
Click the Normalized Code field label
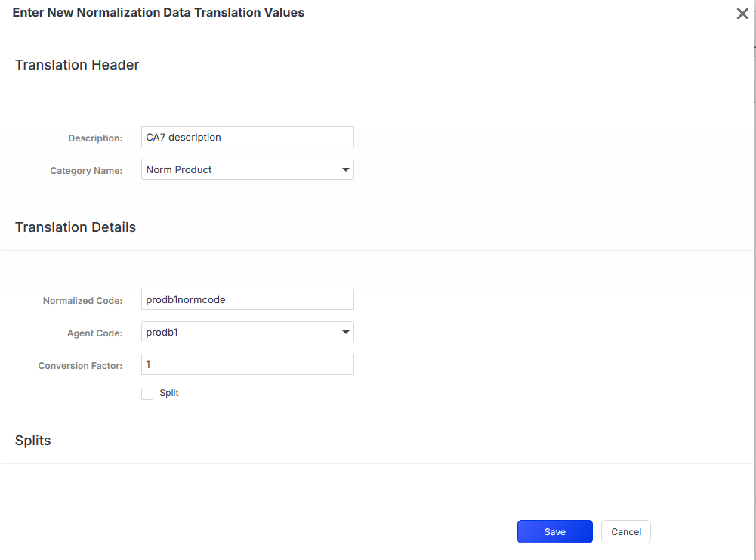[82, 301]
